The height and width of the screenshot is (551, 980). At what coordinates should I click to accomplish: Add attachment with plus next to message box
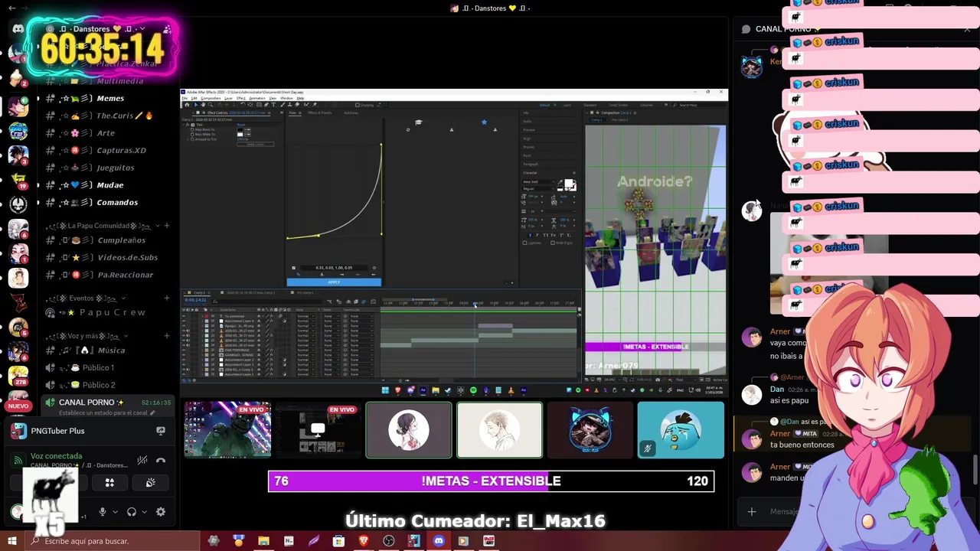pos(752,511)
